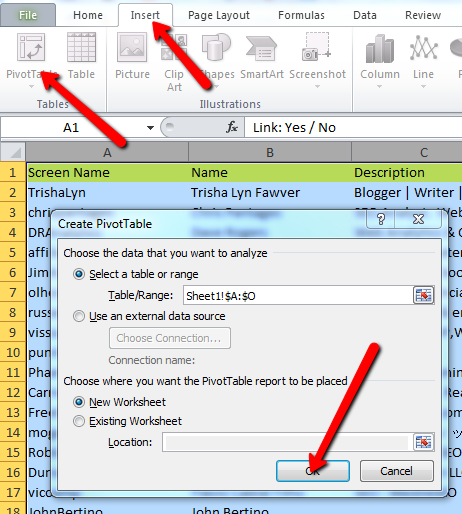Click OK in Create PivotTable dialog
This screenshot has width=462, height=514.
313,471
